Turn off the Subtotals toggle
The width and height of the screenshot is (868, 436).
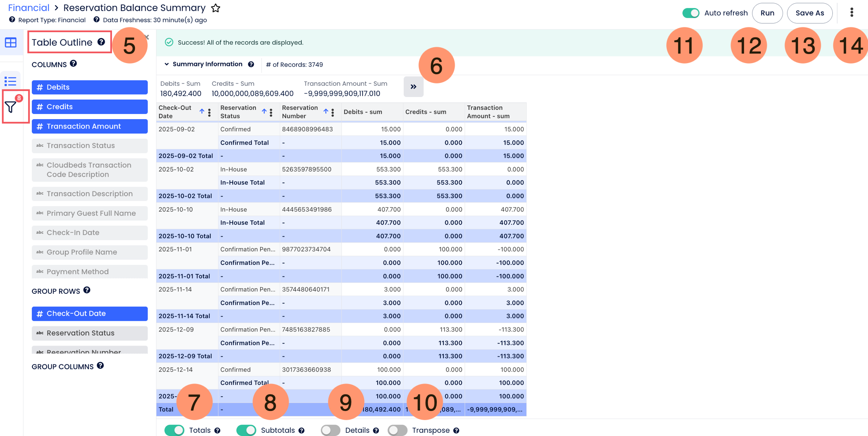pyautogui.click(x=246, y=430)
